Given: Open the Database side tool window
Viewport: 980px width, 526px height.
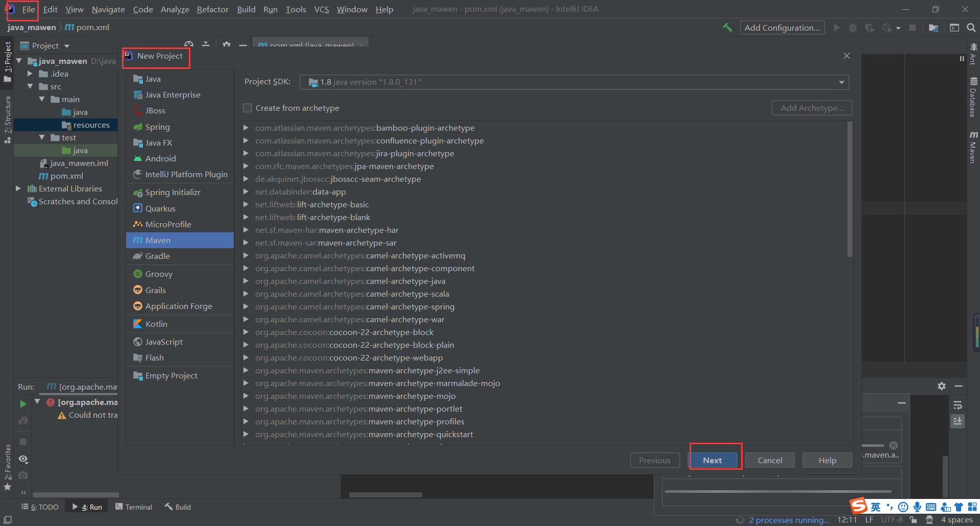Looking at the screenshot, I should tap(973, 97).
